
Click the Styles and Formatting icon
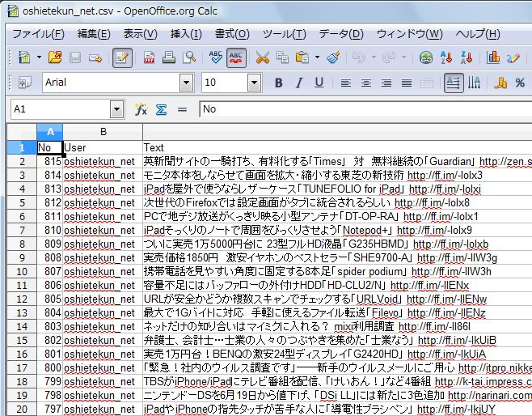25,83
